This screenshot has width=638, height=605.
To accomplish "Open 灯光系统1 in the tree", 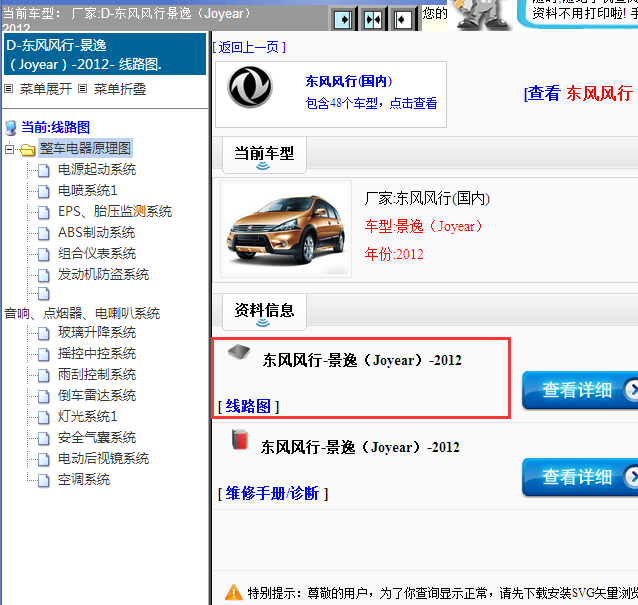I will coord(87,416).
